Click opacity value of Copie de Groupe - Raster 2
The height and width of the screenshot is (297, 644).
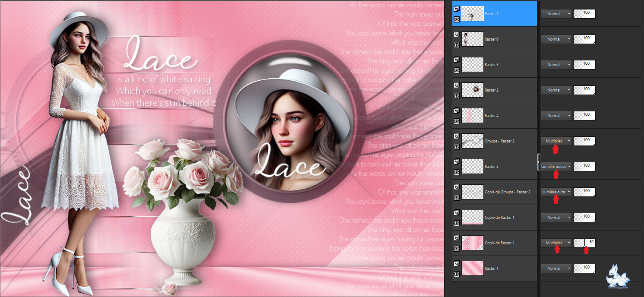[584, 192]
